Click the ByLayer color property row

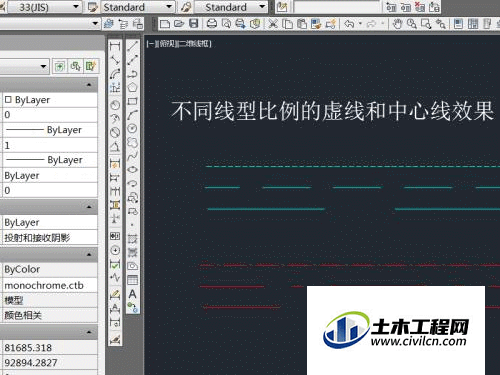coord(50,100)
